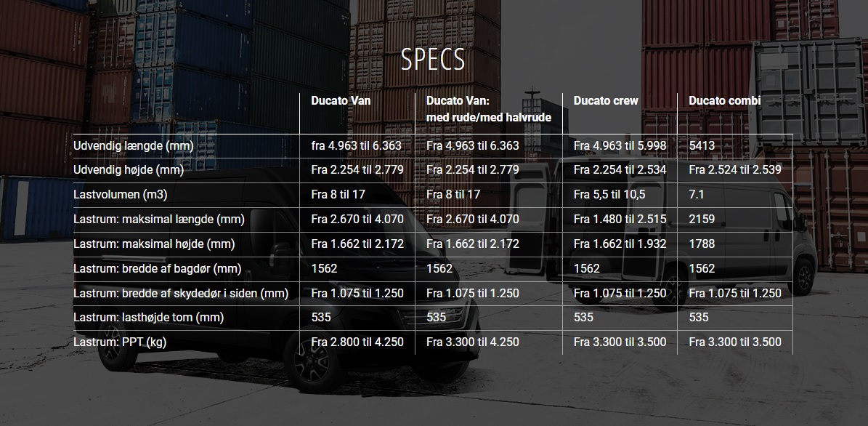Click Lastrum: maksimal højde (mm) label
868x426 pixels.
coord(154,244)
